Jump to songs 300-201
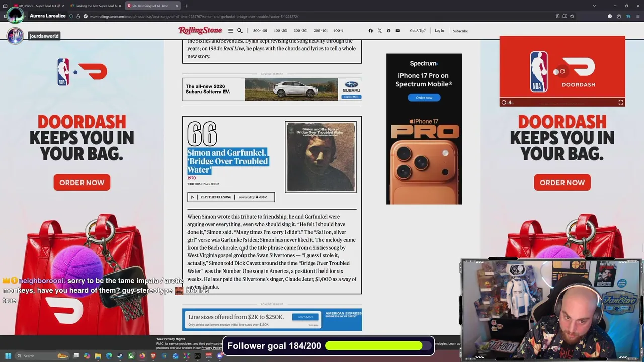The image size is (644, 362). [x=301, y=31]
